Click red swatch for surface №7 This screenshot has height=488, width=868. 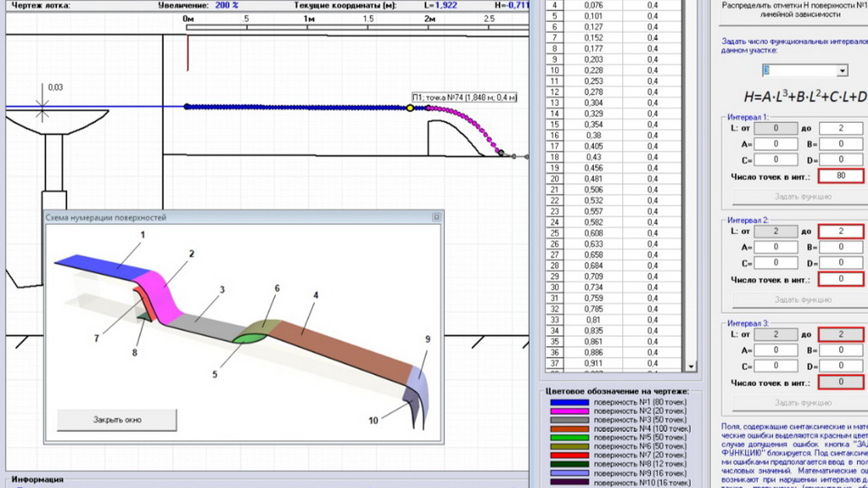pos(569,455)
